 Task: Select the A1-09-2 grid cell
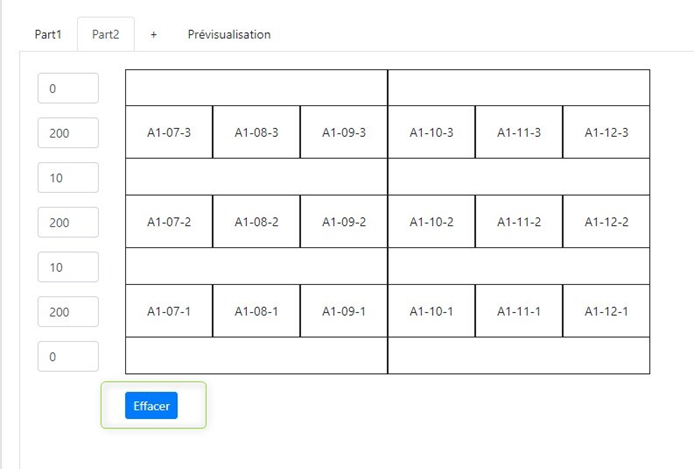pyautogui.click(x=344, y=222)
